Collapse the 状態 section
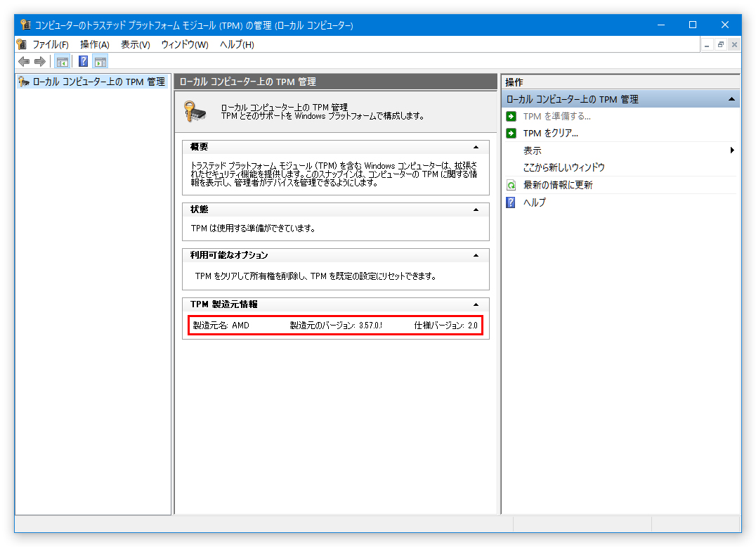 pyautogui.click(x=476, y=210)
